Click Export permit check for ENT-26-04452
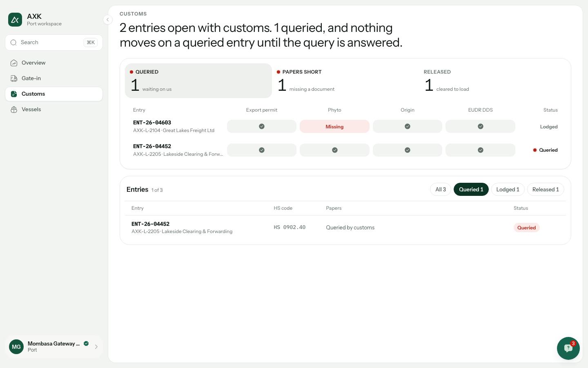The width and height of the screenshot is (588, 368). coord(262,150)
